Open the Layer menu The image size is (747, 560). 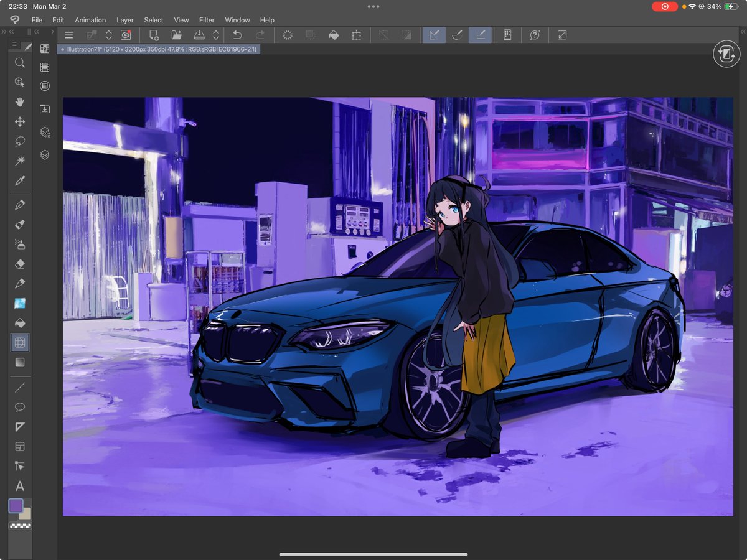tap(125, 20)
